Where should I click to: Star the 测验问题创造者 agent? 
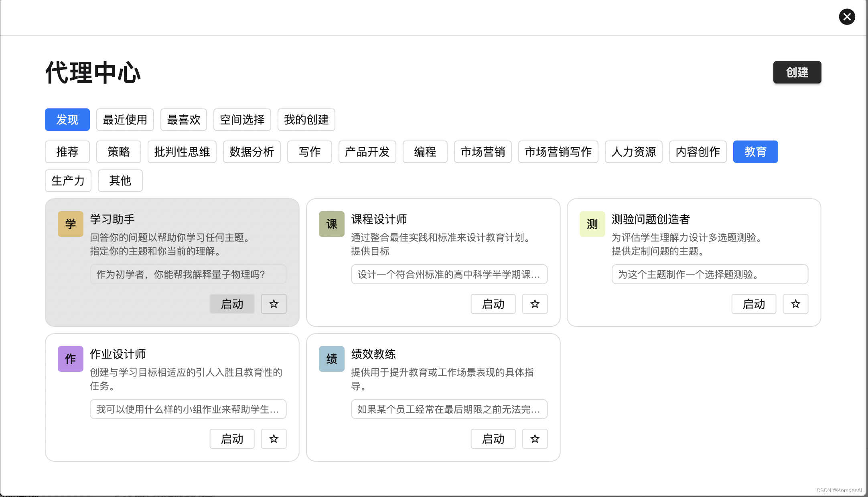tap(795, 304)
